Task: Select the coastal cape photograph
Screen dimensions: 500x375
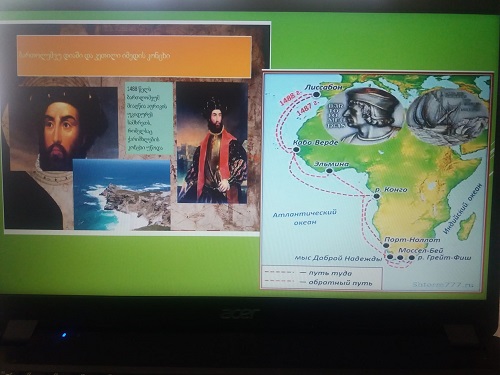Action: pyautogui.click(x=122, y=195)
